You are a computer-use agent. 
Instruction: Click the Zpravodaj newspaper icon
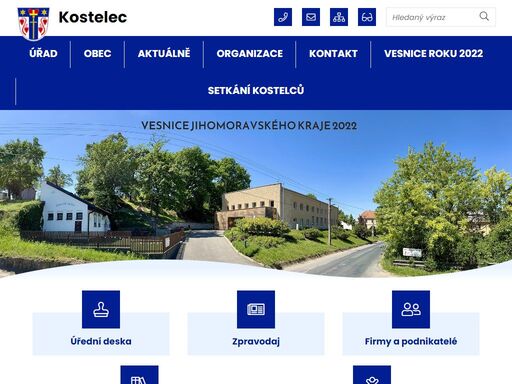tap(256, 309)
